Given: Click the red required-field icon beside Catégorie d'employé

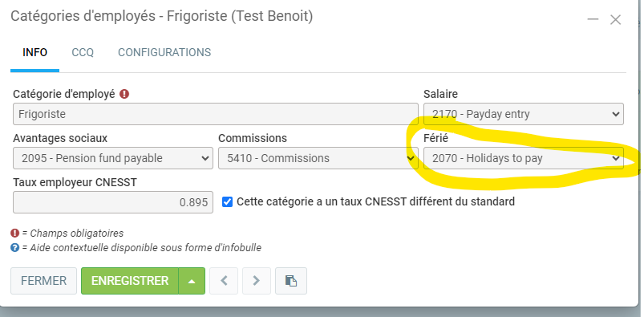Looking at the screenshot, I should point(124,94).
